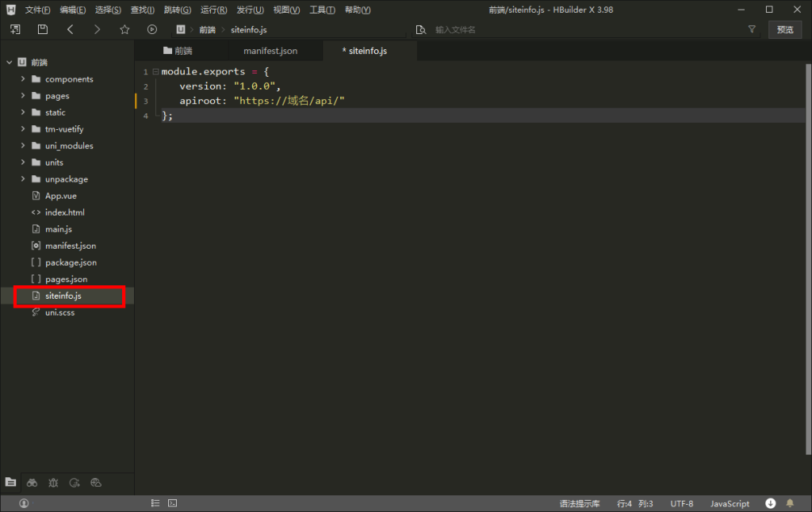The height and width of the screenshot is (512, 812).
Task: Open the filter funnel icon
Action: [x=752, y=29]
